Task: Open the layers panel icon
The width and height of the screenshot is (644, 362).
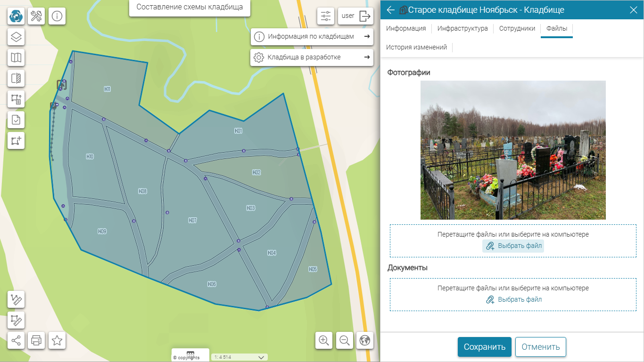Action: (x=17, y=37)
